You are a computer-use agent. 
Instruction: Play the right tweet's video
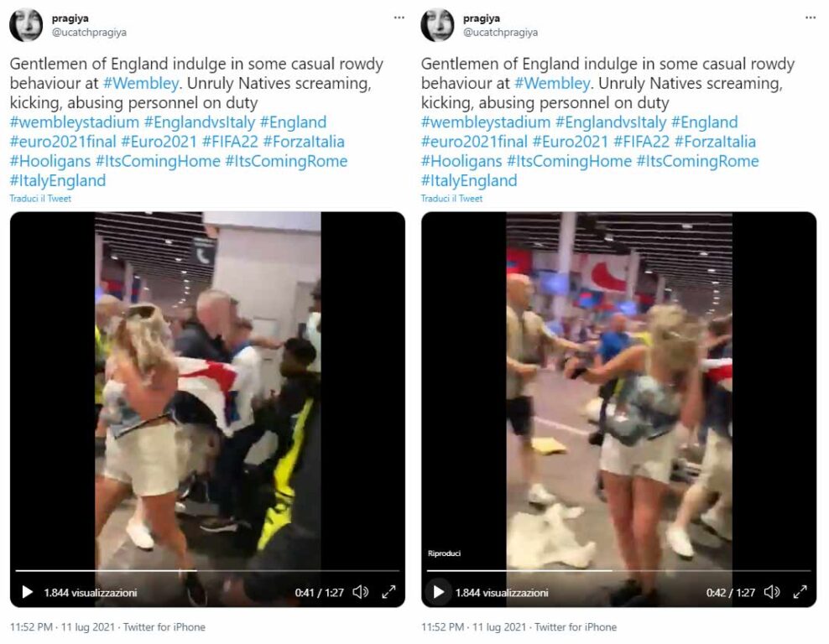[439, 592]
